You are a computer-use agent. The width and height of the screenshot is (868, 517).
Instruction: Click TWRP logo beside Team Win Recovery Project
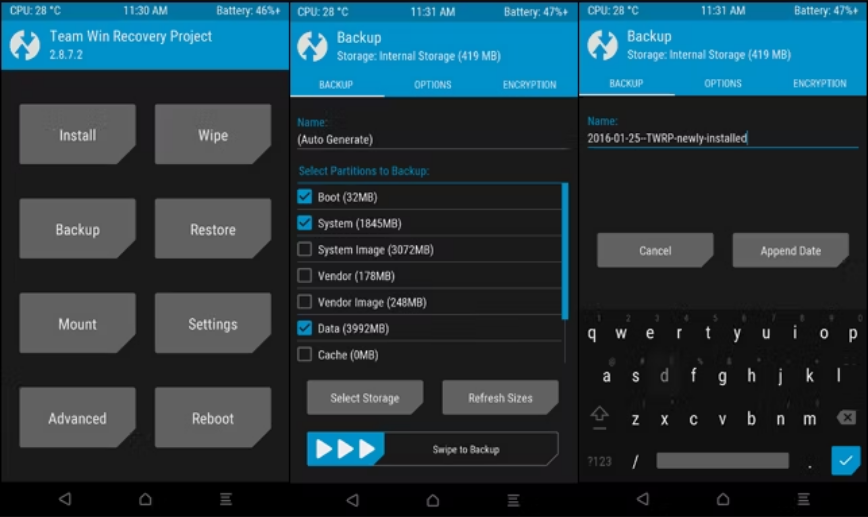25,45
